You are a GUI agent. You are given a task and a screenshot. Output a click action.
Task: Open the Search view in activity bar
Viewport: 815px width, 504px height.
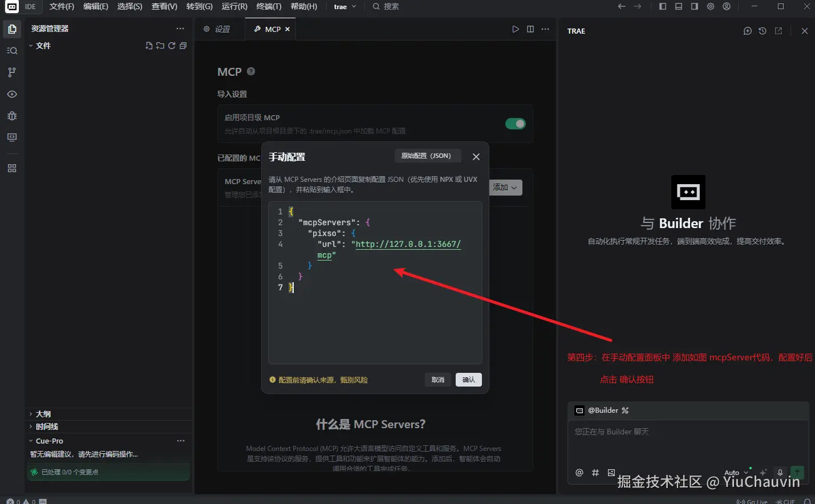12,51
